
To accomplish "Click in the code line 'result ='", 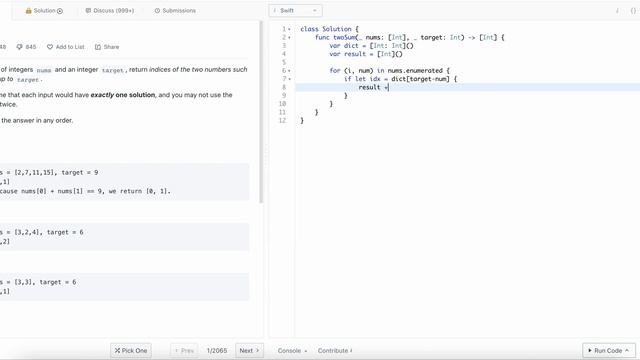I will tap(373, 87).
